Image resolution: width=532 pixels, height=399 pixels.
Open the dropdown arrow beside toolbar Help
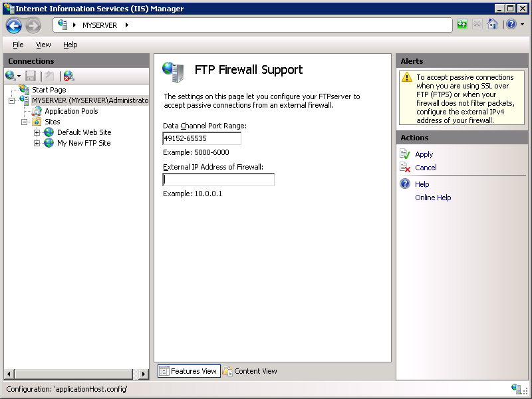click(x=522, y=25)
